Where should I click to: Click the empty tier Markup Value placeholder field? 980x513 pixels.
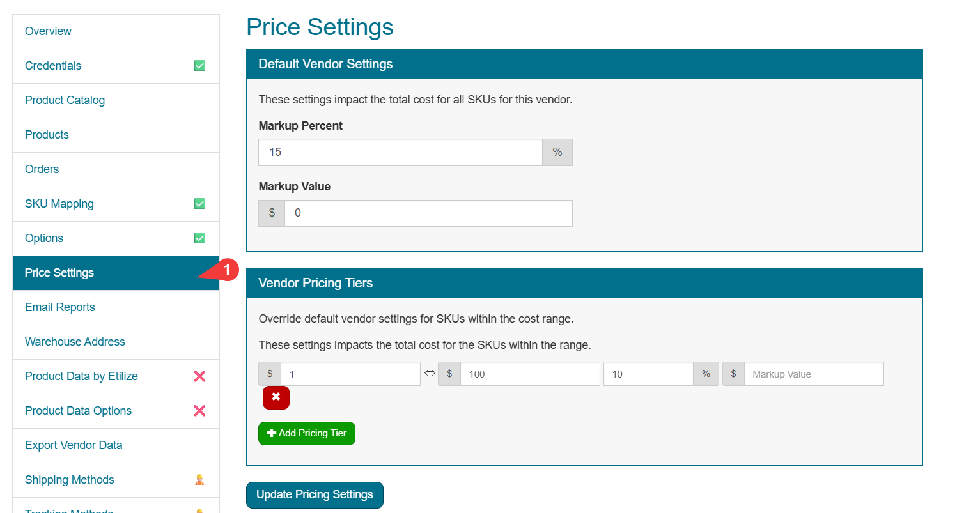pos(813,374)
